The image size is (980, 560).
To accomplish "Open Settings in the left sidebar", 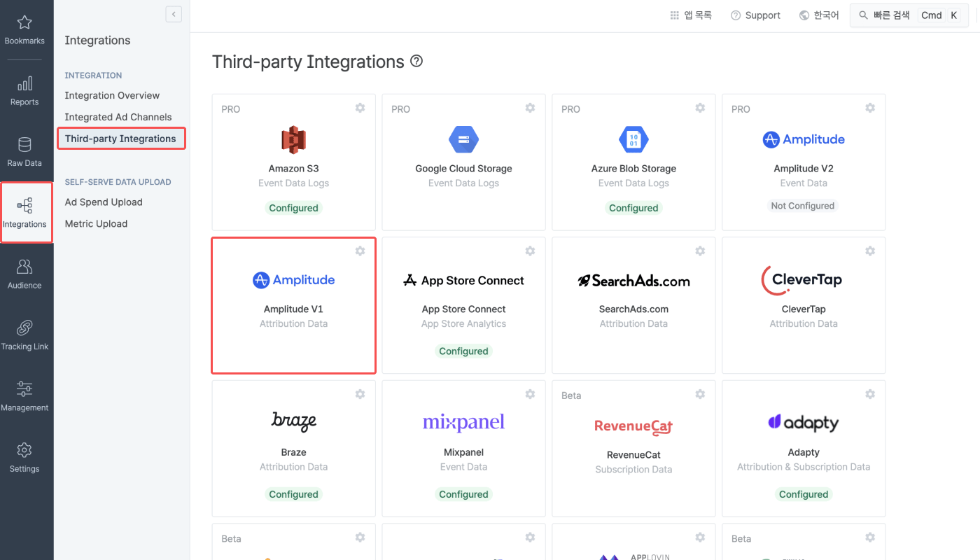I will click(x=24, y=458).
